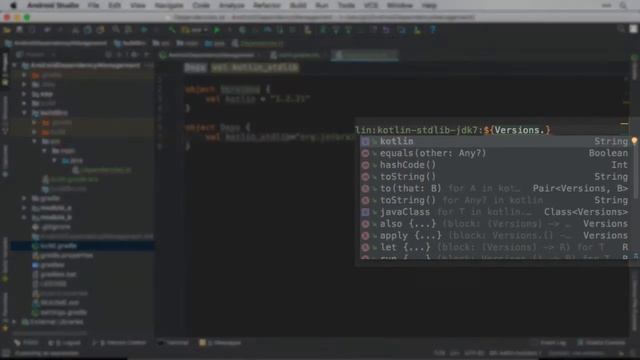Viewport: 640px width, 360px height.
Task: Expand the External Libraries node
Action: (x=14, y=322)
